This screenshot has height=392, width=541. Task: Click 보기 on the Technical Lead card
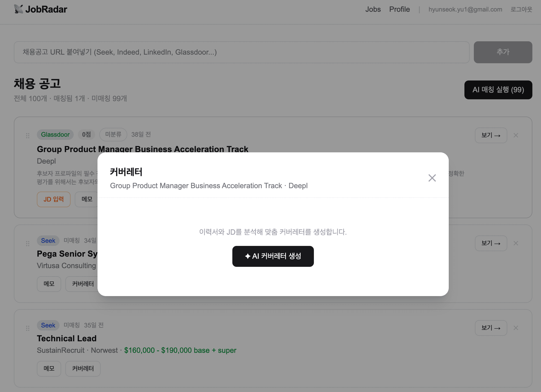491,328
